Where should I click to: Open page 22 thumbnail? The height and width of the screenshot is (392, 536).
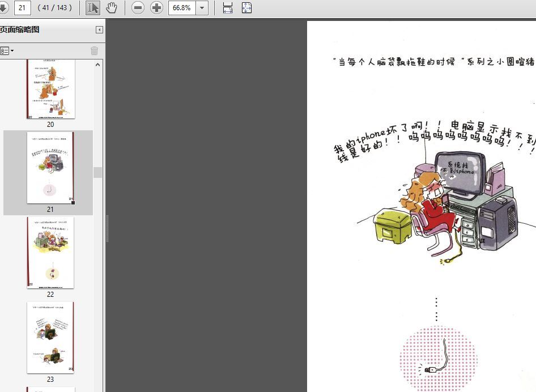pos(50,253)
